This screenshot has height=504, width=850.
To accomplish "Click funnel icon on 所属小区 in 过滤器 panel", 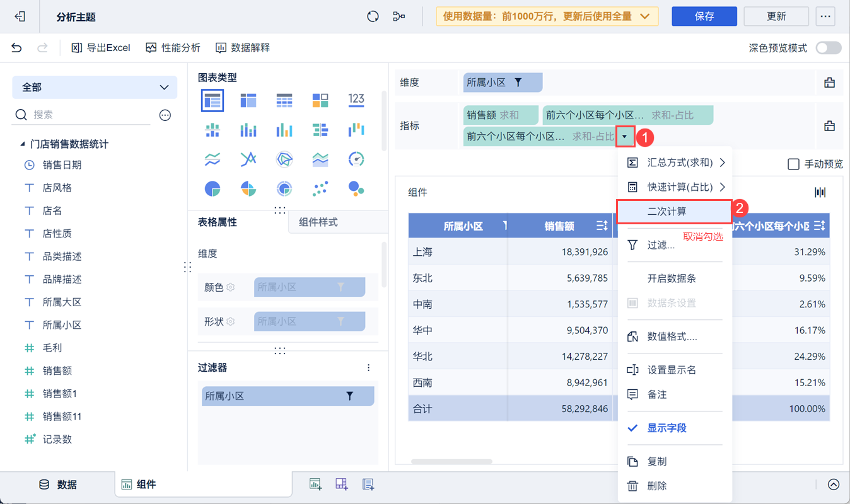I will 349,396.
